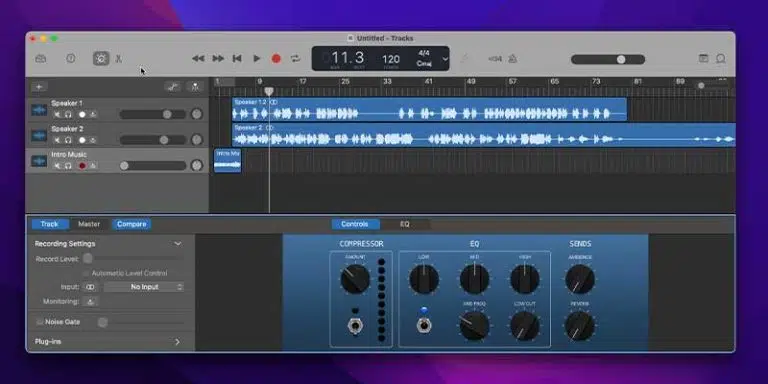
Task: Collapse the Recording Settings section
Action: coord(178,243)
